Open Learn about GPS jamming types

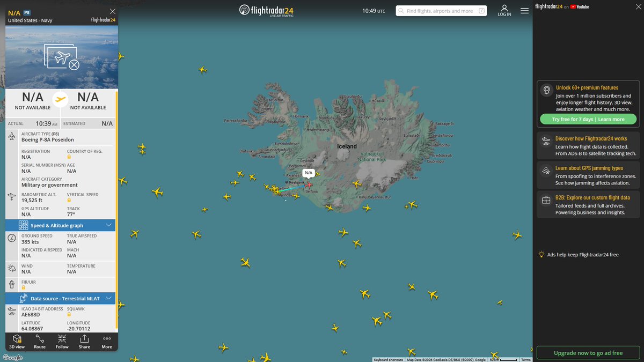tap(588, 175)
